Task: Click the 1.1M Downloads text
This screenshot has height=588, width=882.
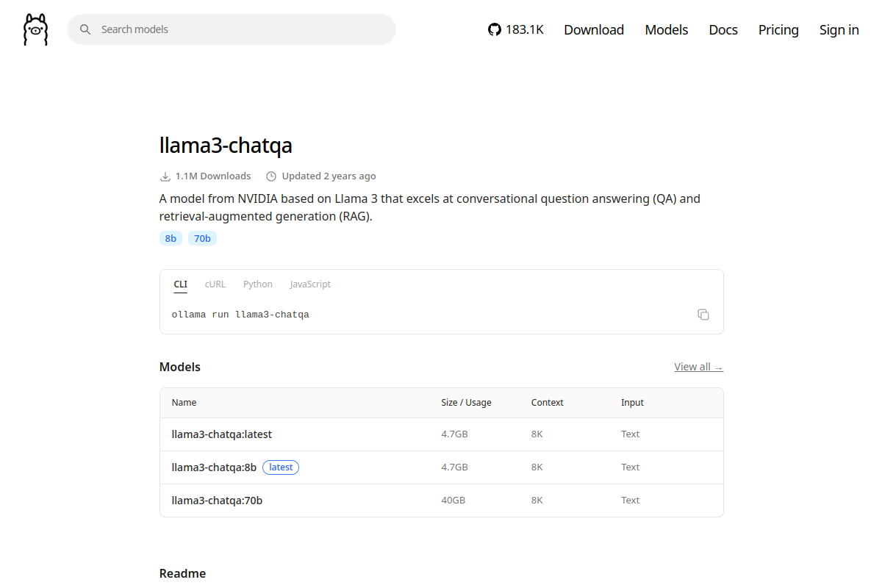Action: click(x=213, y=176)
